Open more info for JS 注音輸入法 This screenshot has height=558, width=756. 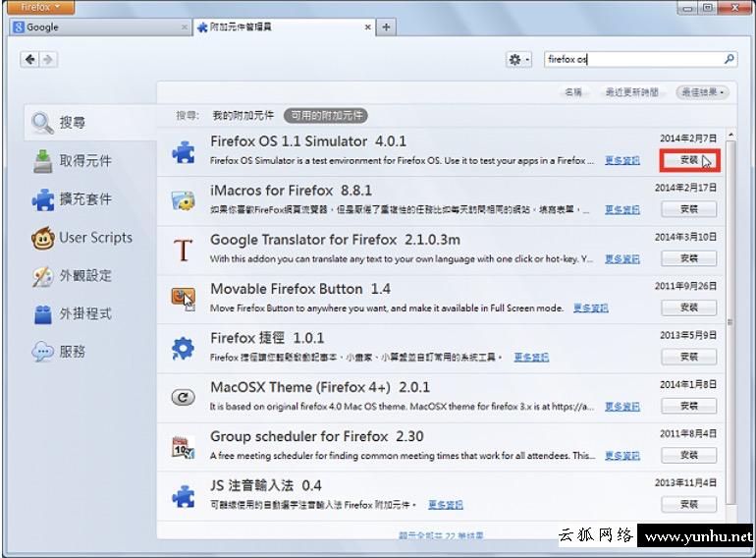tap(446, 505)
